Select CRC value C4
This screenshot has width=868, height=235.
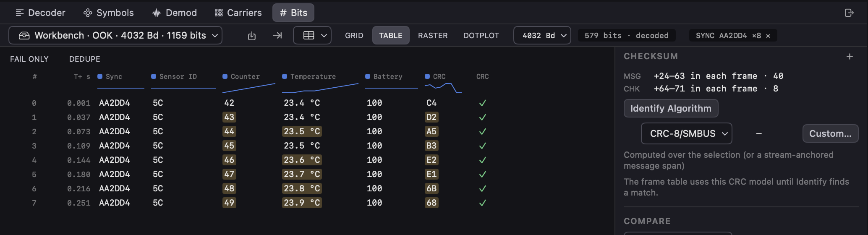(x=431, y=103)
